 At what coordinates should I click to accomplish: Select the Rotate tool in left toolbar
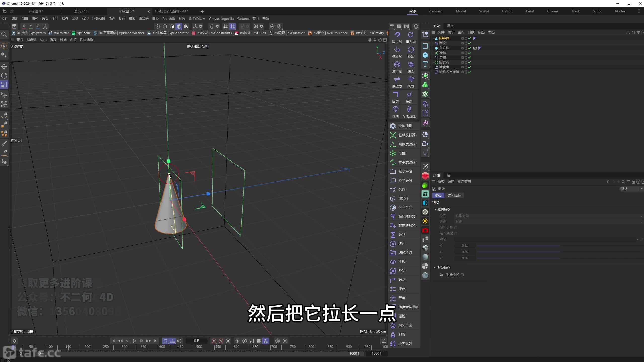click(4, 76)
